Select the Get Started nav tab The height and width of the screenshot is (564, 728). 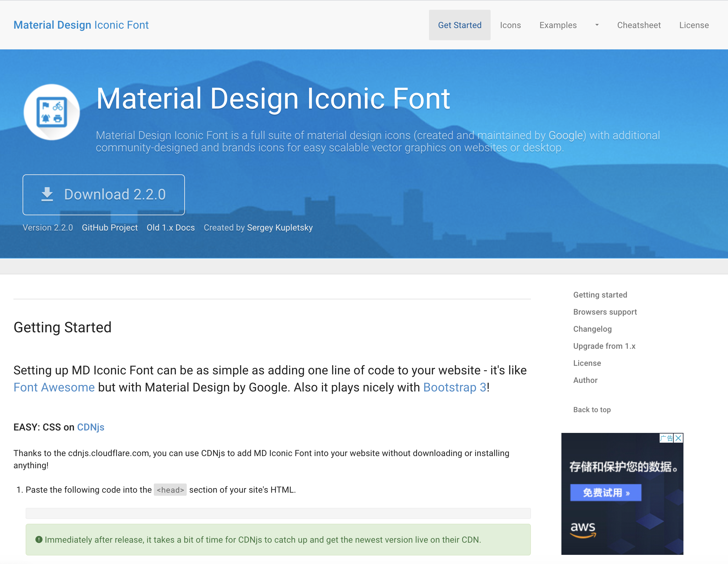click(460, 25)
